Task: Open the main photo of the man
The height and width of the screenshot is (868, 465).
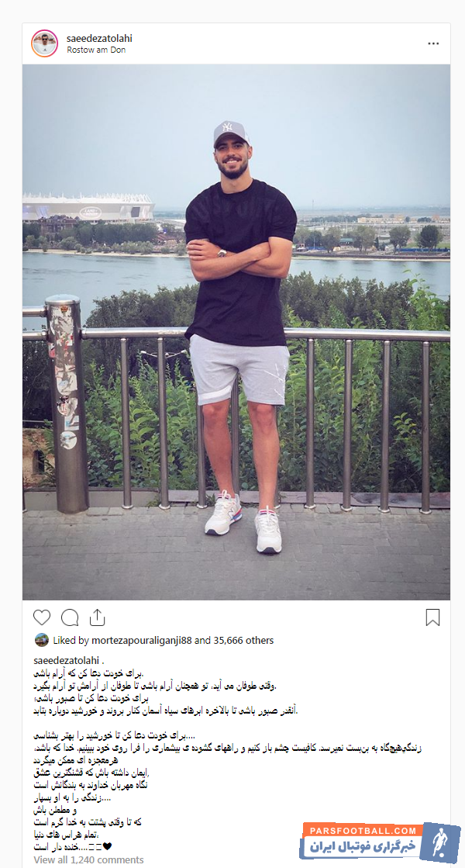Action: [236, 332]
